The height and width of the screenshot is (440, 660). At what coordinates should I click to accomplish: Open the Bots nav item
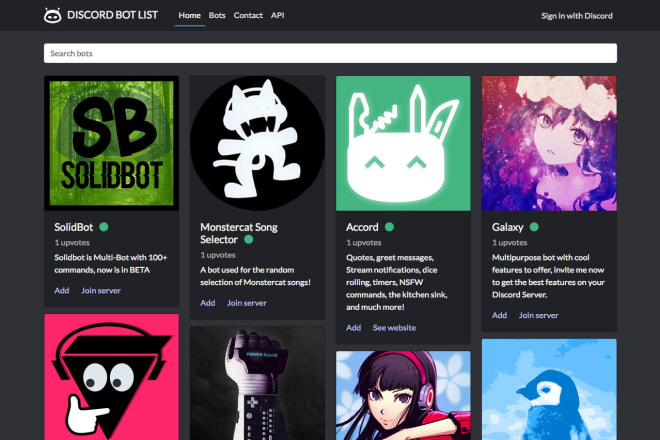[x=217, y=15]
